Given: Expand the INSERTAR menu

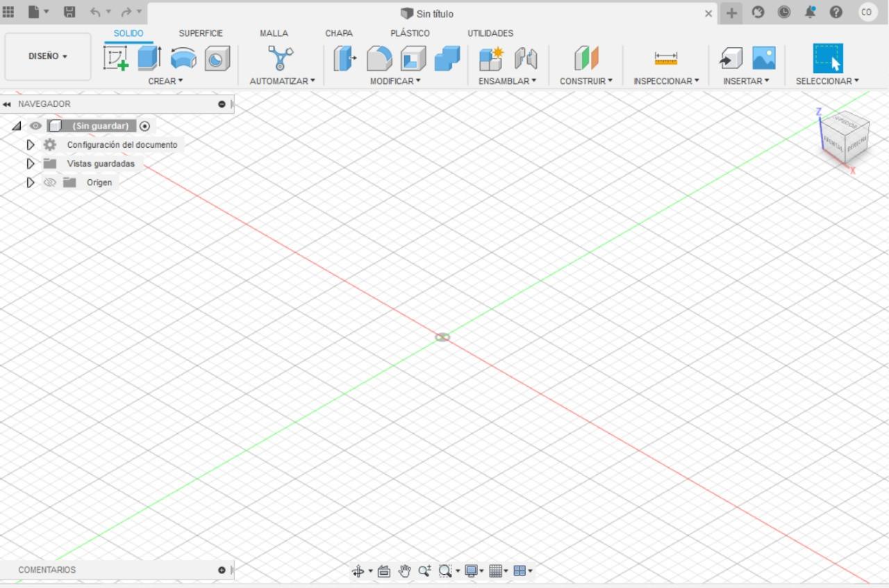Looking at the screenshot, I should 747,81.
